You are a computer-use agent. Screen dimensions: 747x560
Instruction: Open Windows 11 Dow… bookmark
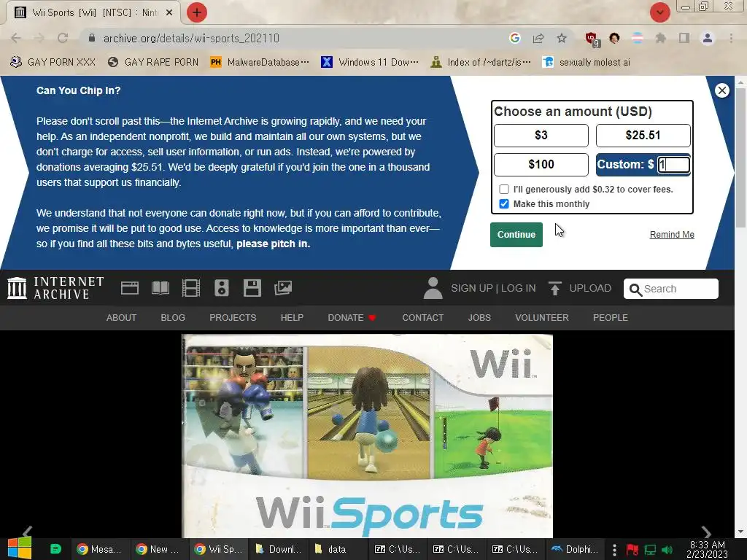(x=370, y=62)
